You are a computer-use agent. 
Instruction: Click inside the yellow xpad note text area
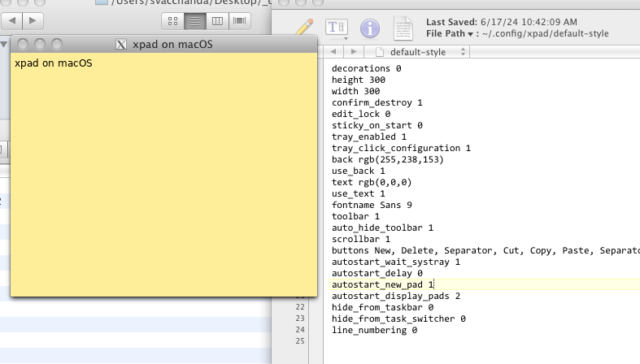[163, 175]
